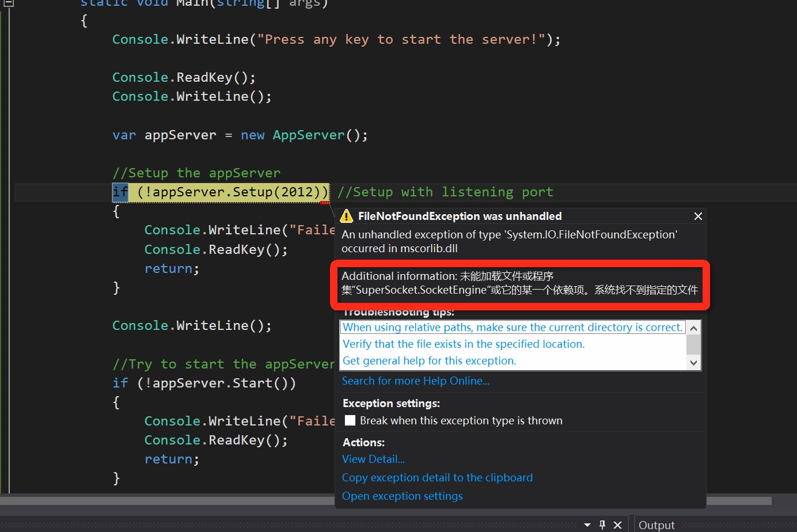797x532 pixels.
Task: Click Search for more Help Online
Action: click(x=416, y=381)
